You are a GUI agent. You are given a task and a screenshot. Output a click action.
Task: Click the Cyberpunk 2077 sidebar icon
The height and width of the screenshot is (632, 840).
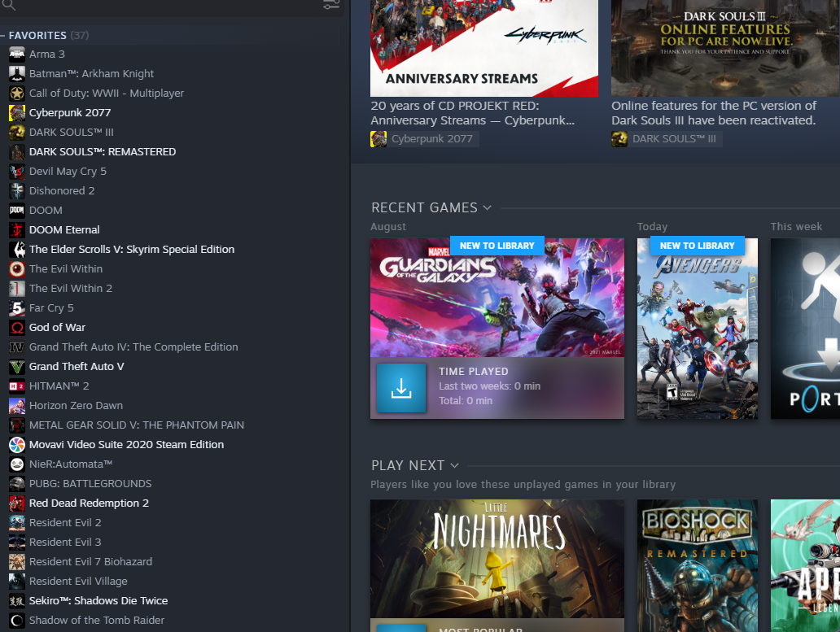coord(16,113)
